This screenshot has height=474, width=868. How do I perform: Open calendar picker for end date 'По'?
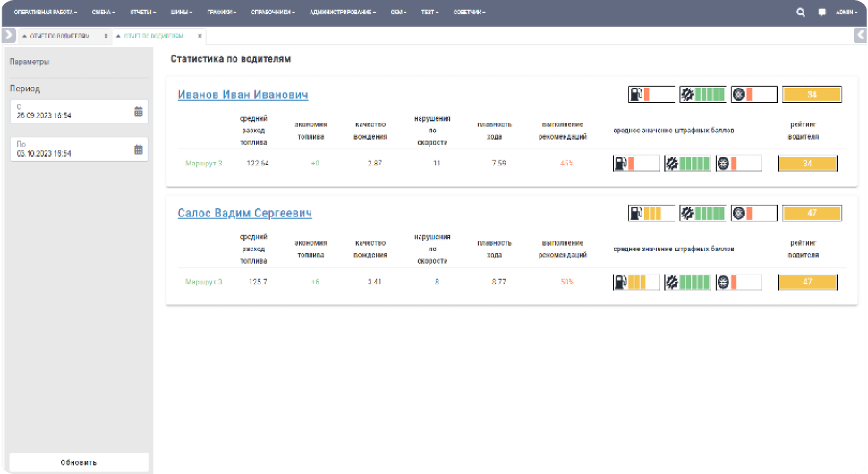coord(139,149)
